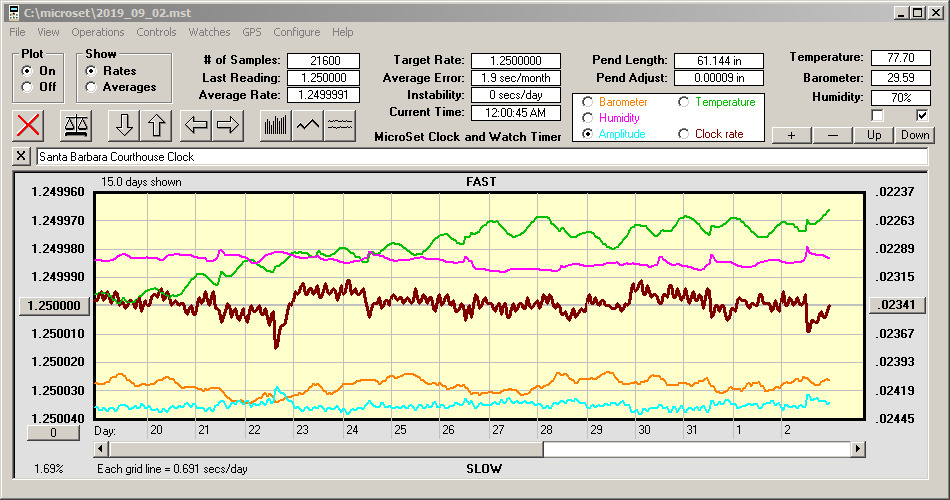
Task: Click the zigzag line graph icon
Action: pos(308,125)
